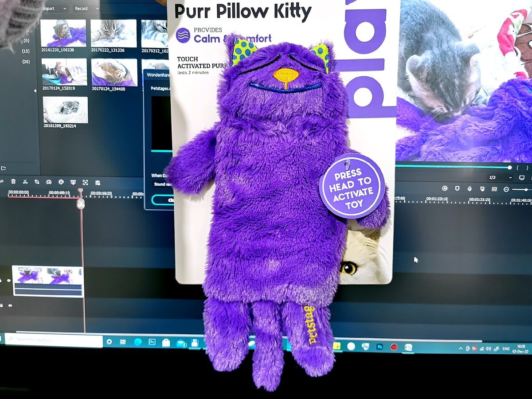The width and height of the screenshot is (532, 399).
Task: Start voiceover with the microphone icon
Action: [469, 188]
